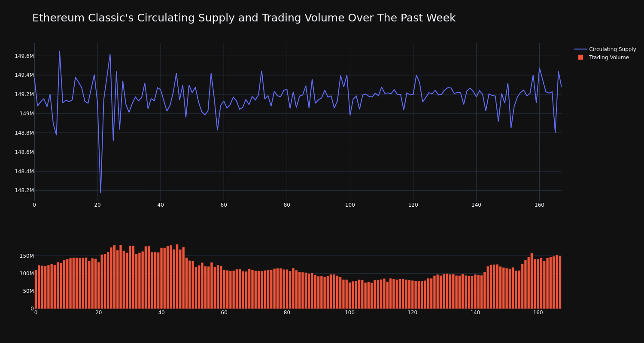This screenshot has width=644, height=343.
Task: Toggle the Circulating Supply legend entry
Action: (605, 49)
